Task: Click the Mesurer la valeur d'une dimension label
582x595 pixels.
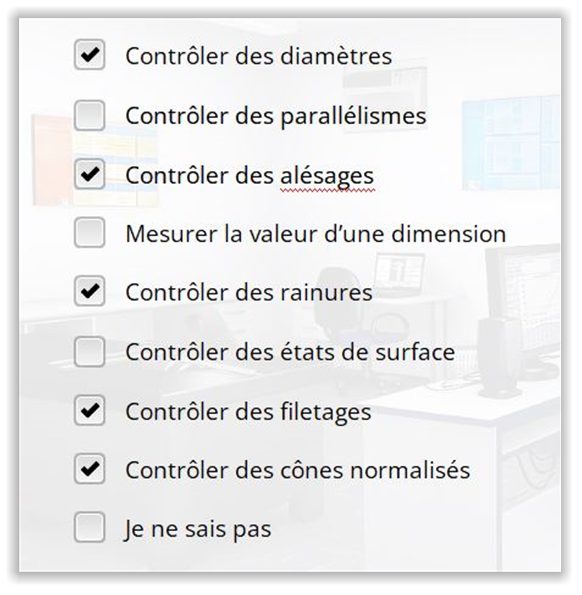Action: pyautogui.click(x=316, y=234)
